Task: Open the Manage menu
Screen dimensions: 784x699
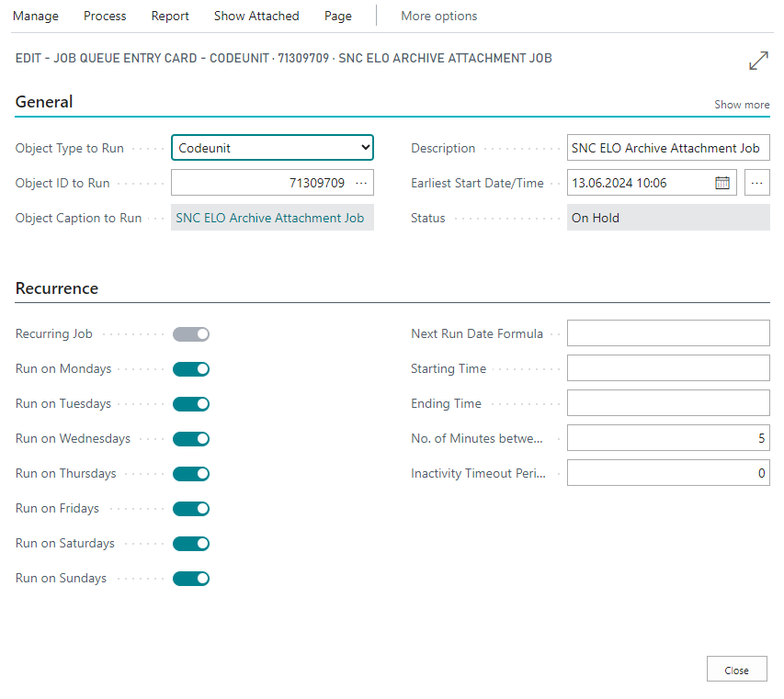Action: (36, 16)
